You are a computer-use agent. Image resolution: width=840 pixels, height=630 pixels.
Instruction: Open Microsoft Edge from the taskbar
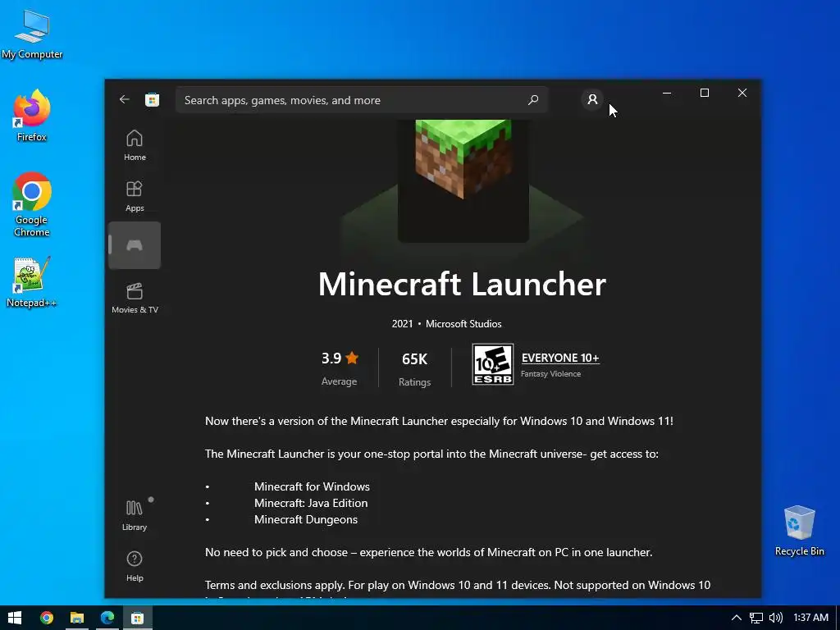[x=107, y=618]
